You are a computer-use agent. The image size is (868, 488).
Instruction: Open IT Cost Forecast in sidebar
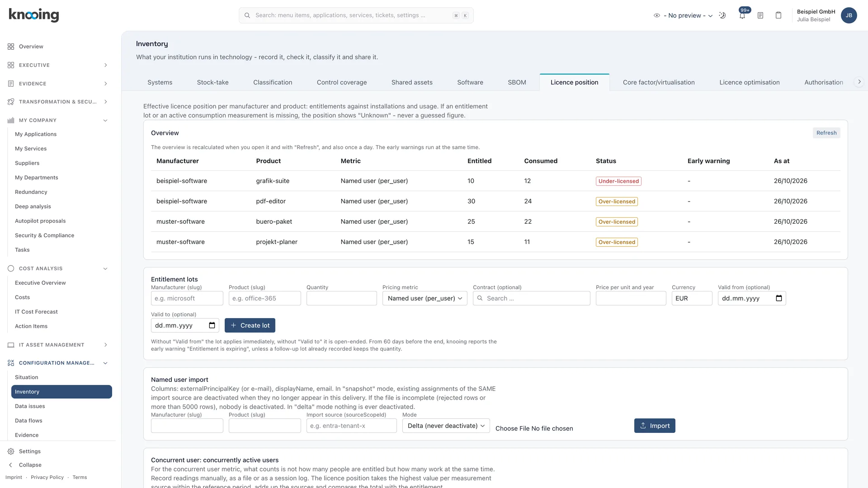(36, 312)
